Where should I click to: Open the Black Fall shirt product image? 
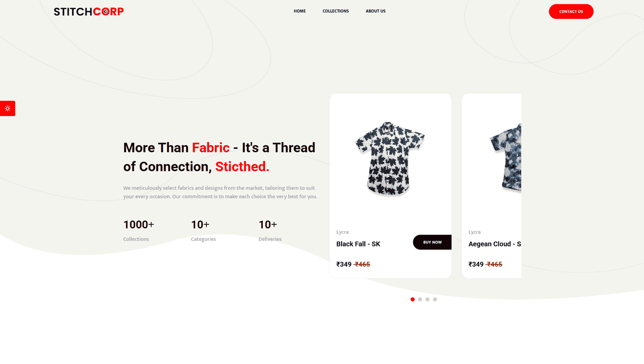click(x=390, y=158)
